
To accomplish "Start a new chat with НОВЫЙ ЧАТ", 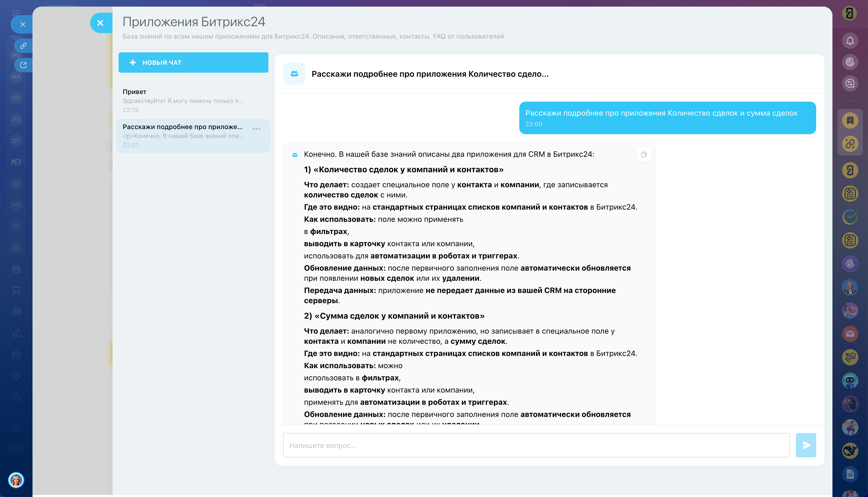I will 193,63.
